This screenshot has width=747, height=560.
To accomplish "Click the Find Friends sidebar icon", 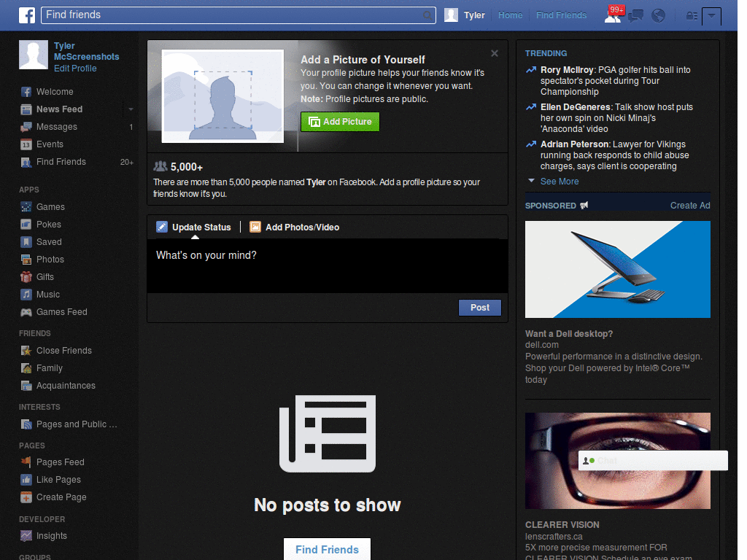I will (x=26, y=162).
